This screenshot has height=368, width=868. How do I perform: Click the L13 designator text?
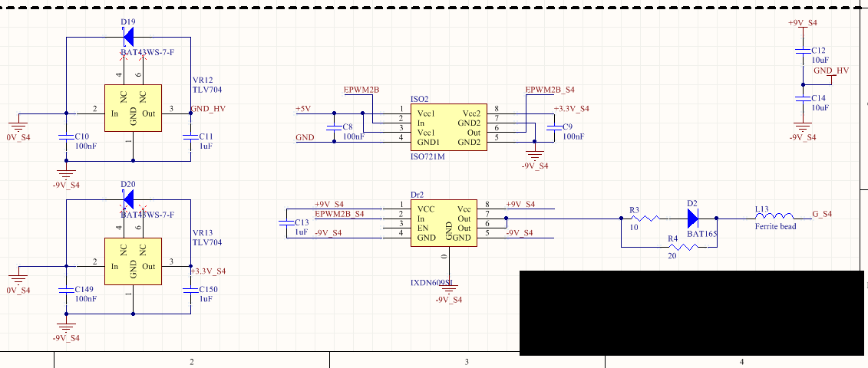point(762,208)
